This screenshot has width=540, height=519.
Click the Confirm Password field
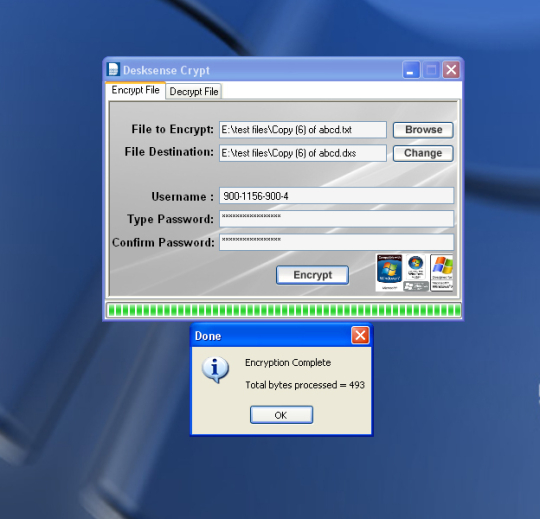336,242
